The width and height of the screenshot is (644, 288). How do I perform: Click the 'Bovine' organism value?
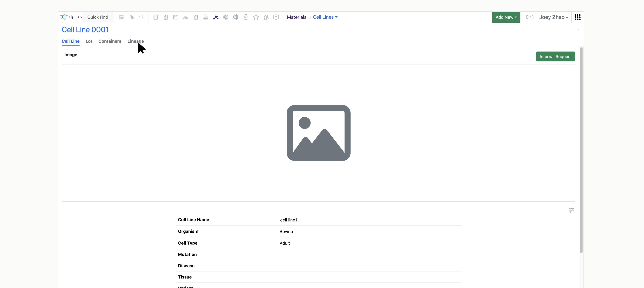click(286, 232)
